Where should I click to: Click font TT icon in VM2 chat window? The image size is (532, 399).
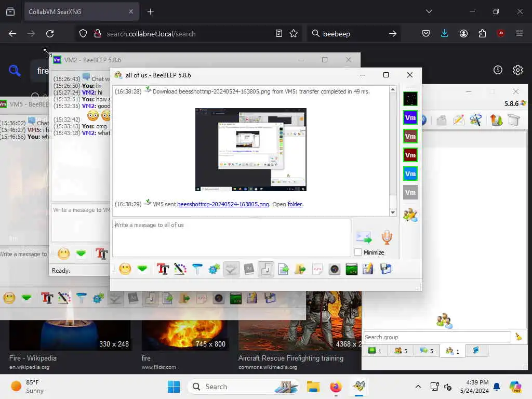tap(101, 254)
